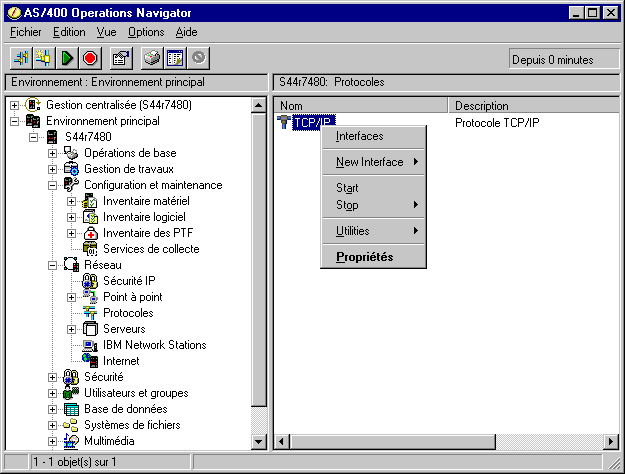Expand Inventaire matériel node
This screenshot has width=625, height=474.
[x=71, y=201]
